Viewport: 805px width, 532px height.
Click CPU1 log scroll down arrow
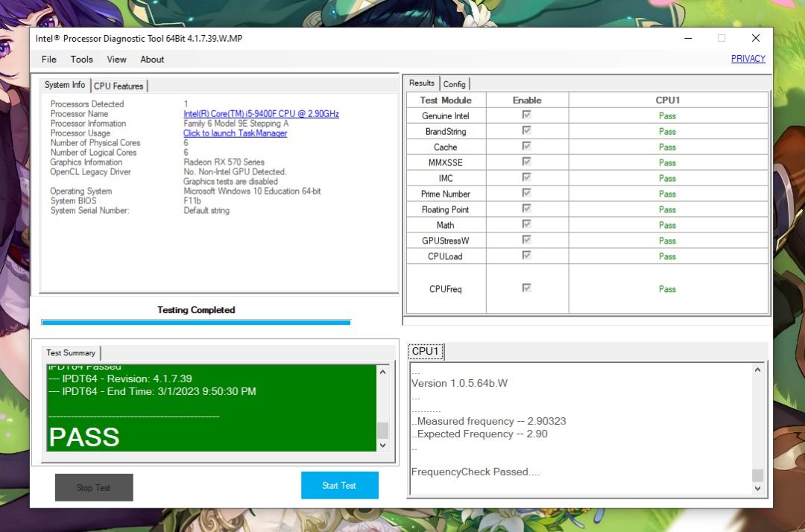pos(758,488)
